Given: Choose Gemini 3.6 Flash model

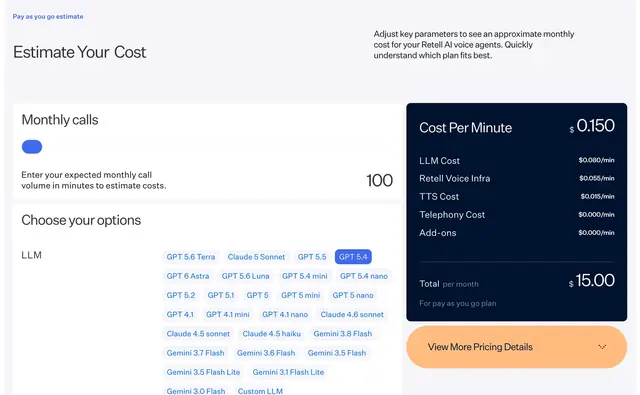Looking at the screenshot, I should (x=266, y=353).
